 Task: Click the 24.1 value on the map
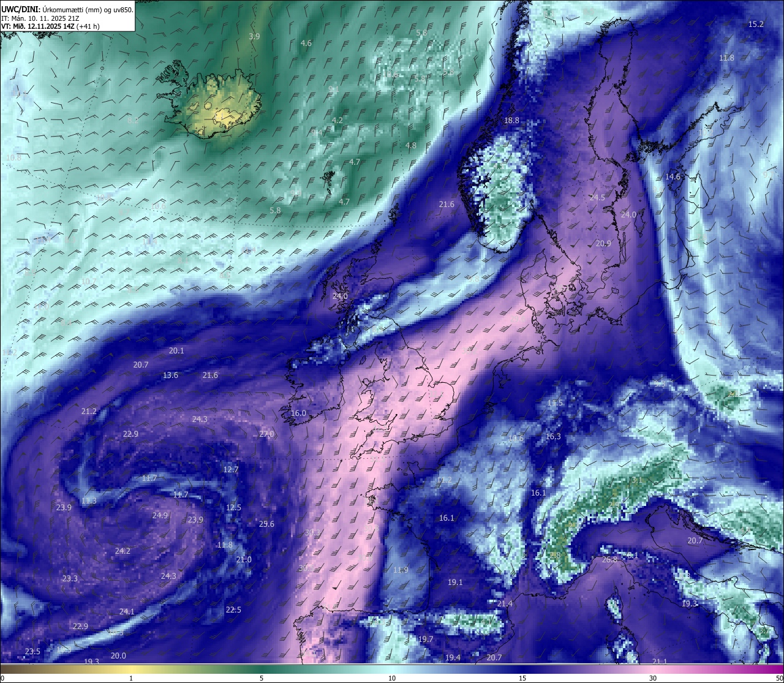(127, 612)
